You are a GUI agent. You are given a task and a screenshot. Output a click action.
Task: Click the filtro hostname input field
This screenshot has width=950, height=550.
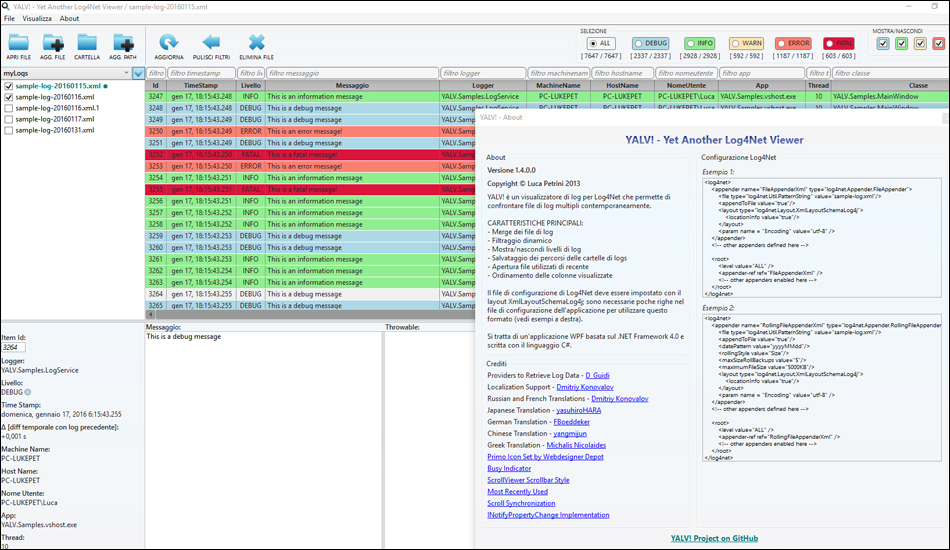(x=622, y=73)
